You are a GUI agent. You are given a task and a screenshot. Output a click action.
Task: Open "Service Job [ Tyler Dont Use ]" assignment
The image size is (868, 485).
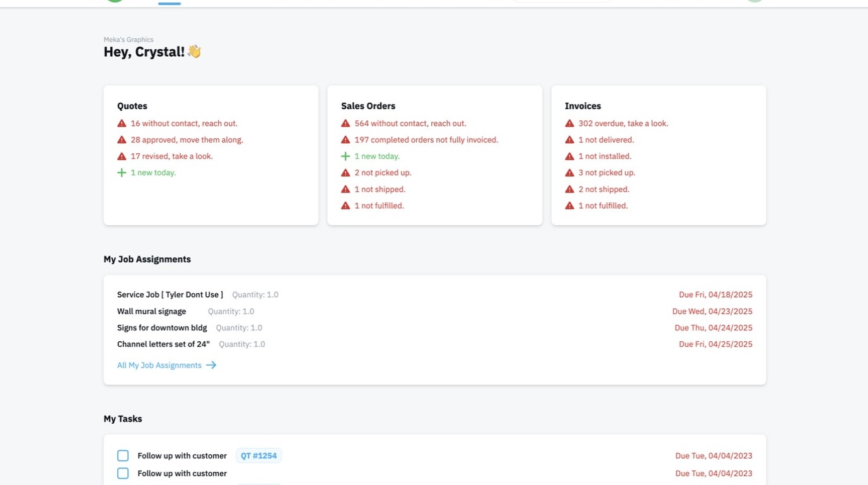170,295
